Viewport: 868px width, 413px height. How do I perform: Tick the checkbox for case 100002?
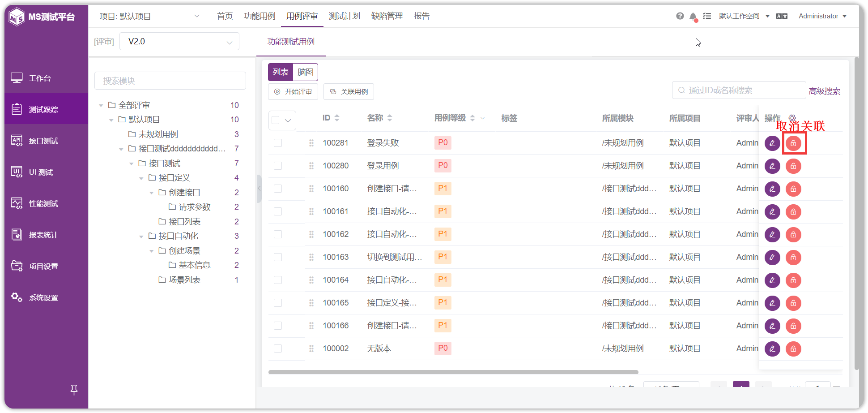pos(278,348)
